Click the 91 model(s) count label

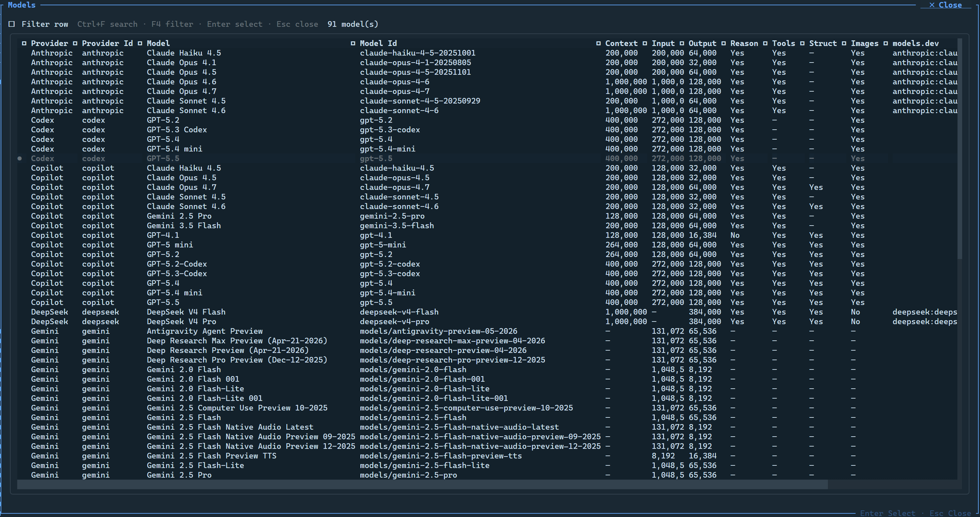[353, 24]
